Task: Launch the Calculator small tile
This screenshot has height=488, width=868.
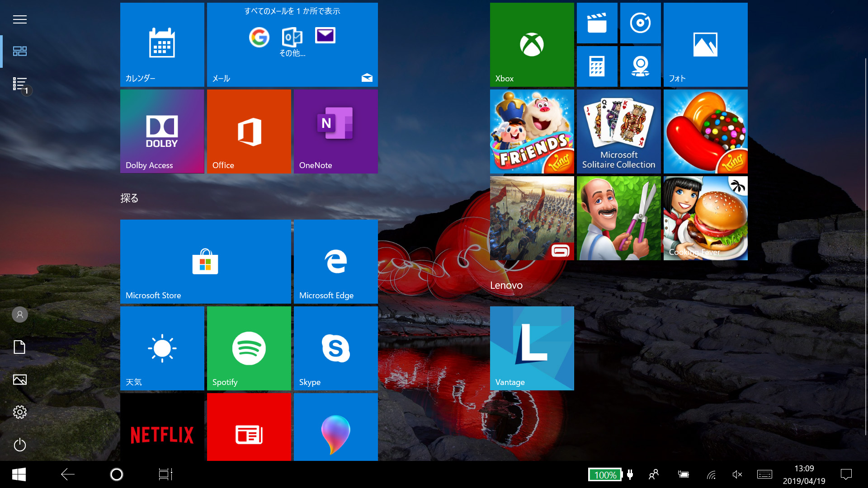Action: pyautogui.click(x=597, y=66)
